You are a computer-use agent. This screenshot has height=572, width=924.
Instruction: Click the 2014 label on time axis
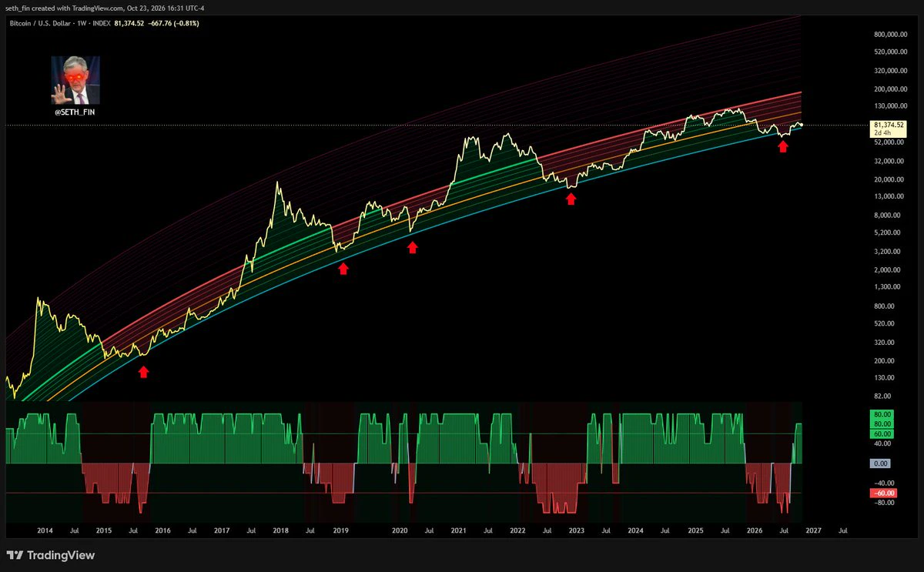pos(45,530)
